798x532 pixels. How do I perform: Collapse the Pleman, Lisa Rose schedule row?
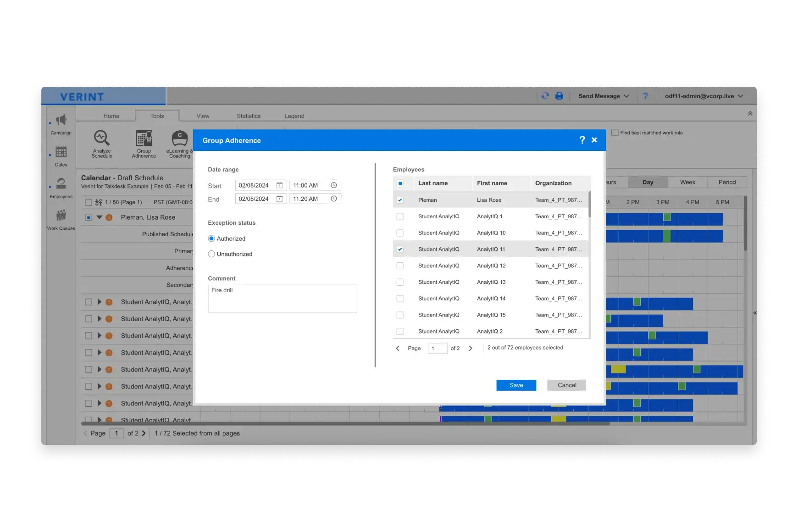coord(99,217)
